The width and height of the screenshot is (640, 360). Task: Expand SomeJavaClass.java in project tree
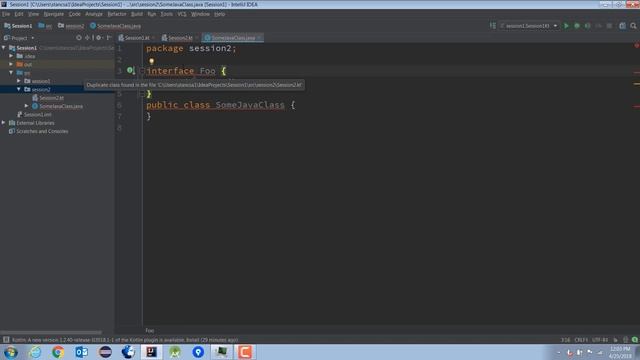(27, 106)
